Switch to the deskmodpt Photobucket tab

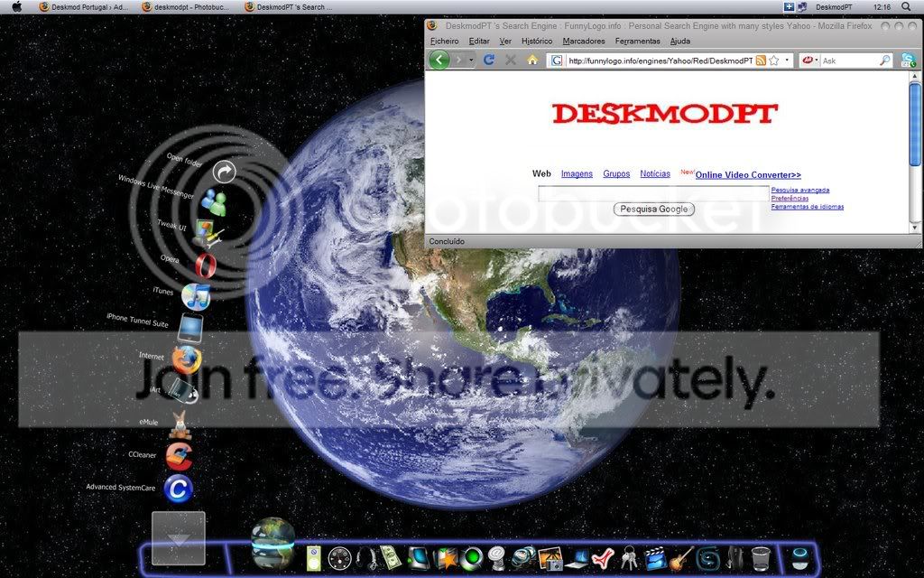tap(185, 6)
